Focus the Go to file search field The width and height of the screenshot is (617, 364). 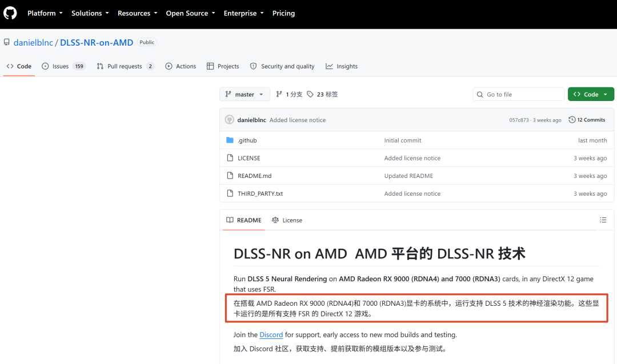[518, 94]
